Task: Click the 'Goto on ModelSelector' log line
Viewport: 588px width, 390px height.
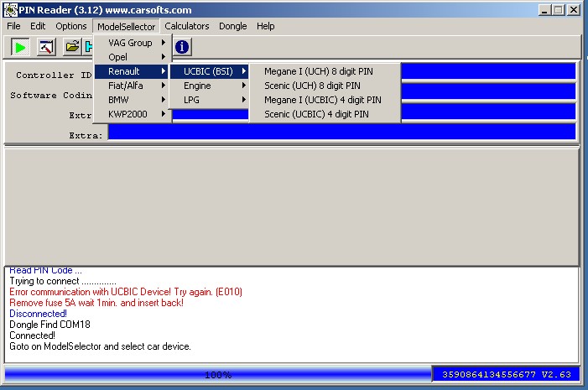Action: point(100,346)
